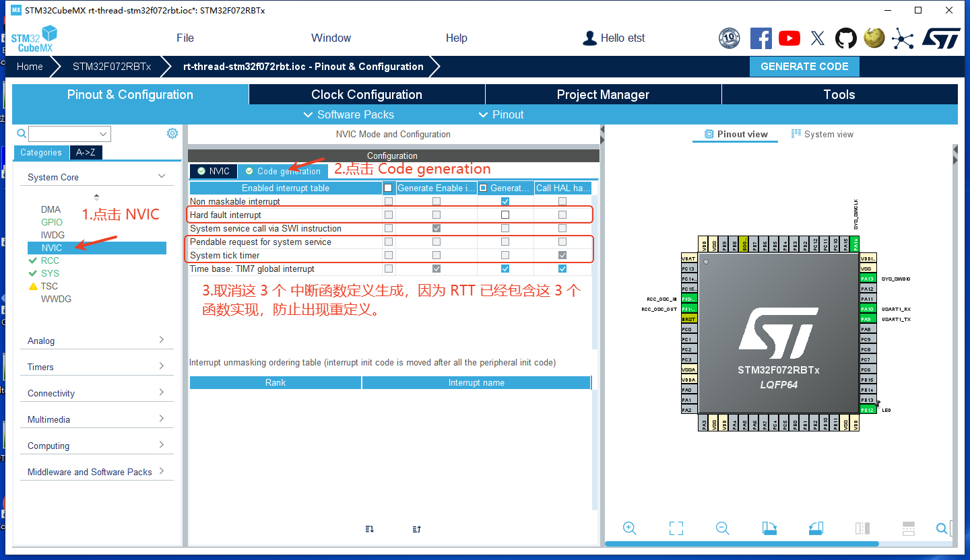Select the TSC peripheral with warning
The image size is (970, 560).
tap(49, 286)
